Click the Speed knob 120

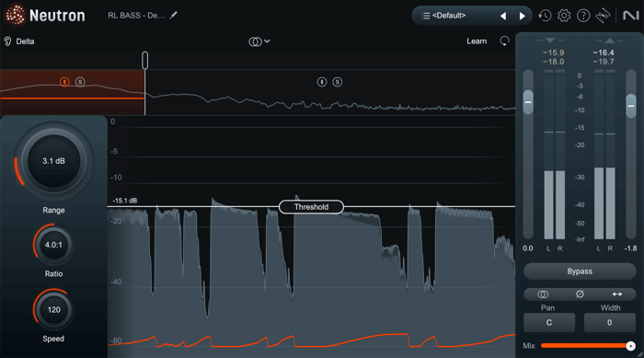click(x=53, y=310)
